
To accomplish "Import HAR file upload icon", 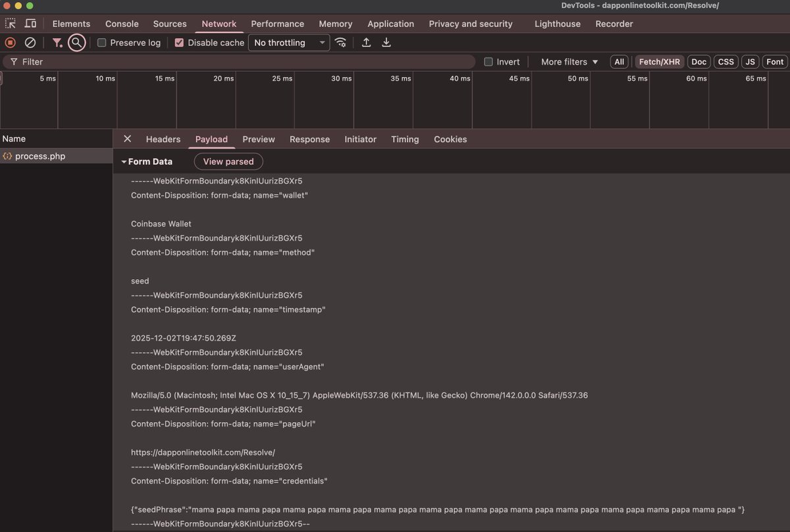I will click(366, 43).
